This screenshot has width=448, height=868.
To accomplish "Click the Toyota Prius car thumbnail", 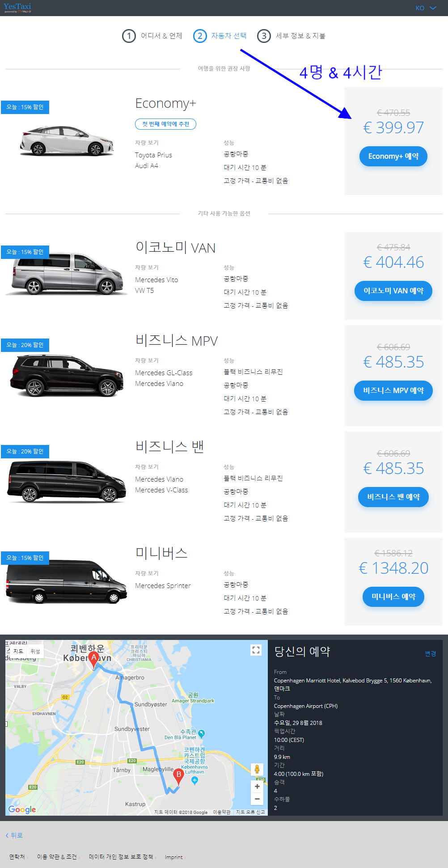I will [67, 141].
